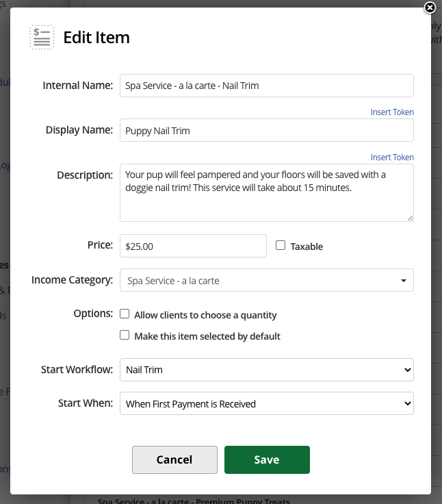Screen dimensions: 442x504
Task: Select the Price field showing $25.00
Action: click(x=193, y=246)
